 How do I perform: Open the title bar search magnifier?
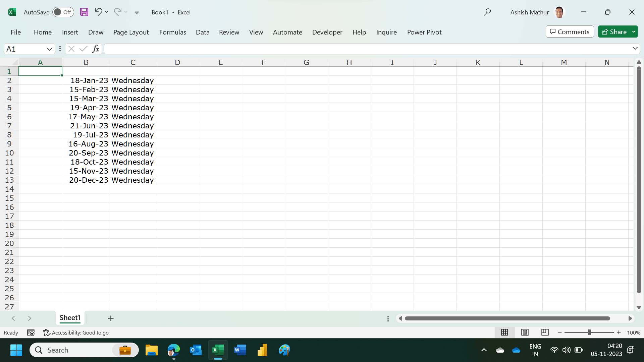pos(487,12)
